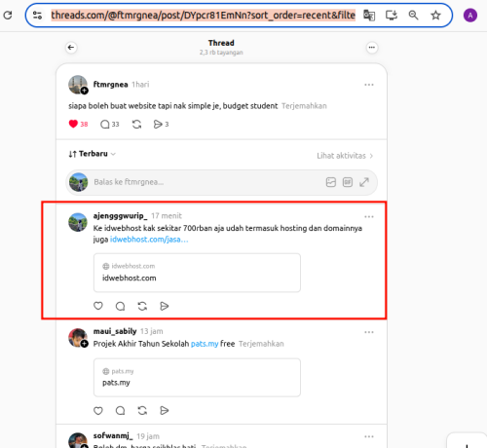The image size is (487, 448).
Task: Click the install app icon in address bar
Action: (392, 15)
